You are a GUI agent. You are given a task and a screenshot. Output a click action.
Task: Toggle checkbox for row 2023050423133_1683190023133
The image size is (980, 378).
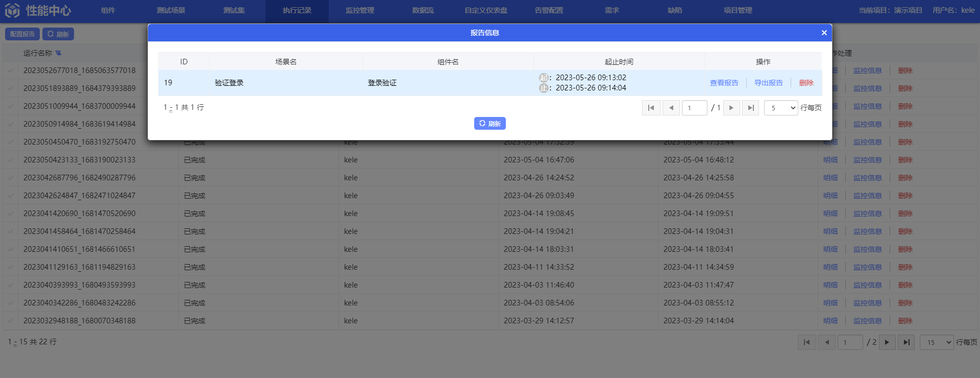tap(11, 160)
